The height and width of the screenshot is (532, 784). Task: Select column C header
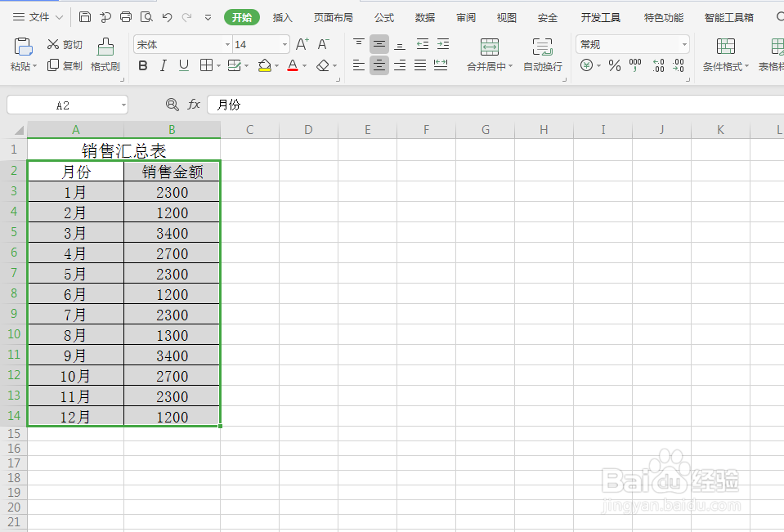coord(249,129)
